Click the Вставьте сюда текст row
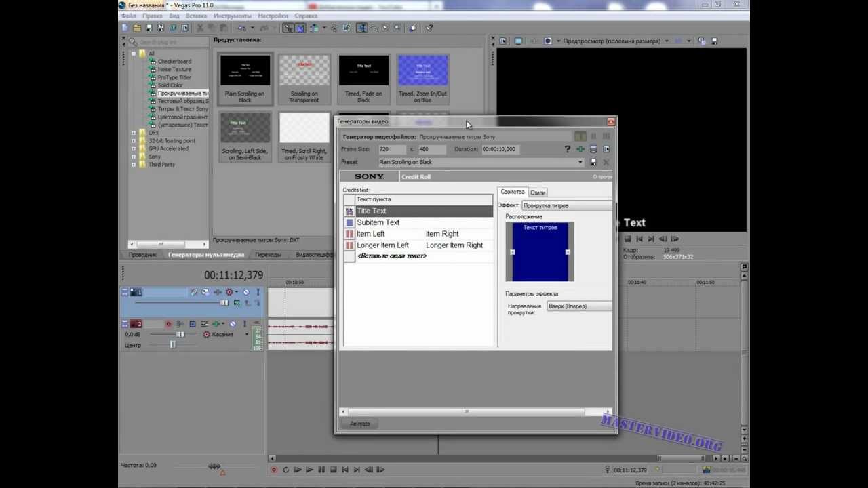Viewport: 868px width, 488px height. [x=418, y=256]
